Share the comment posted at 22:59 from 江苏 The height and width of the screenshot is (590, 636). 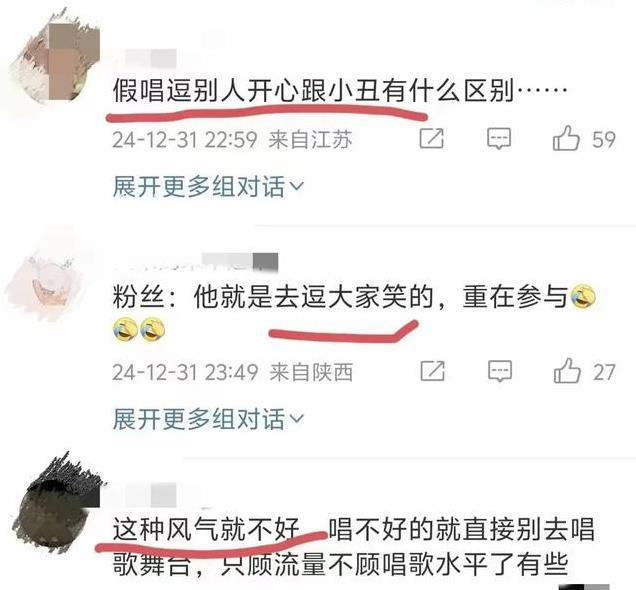point(432,138)
